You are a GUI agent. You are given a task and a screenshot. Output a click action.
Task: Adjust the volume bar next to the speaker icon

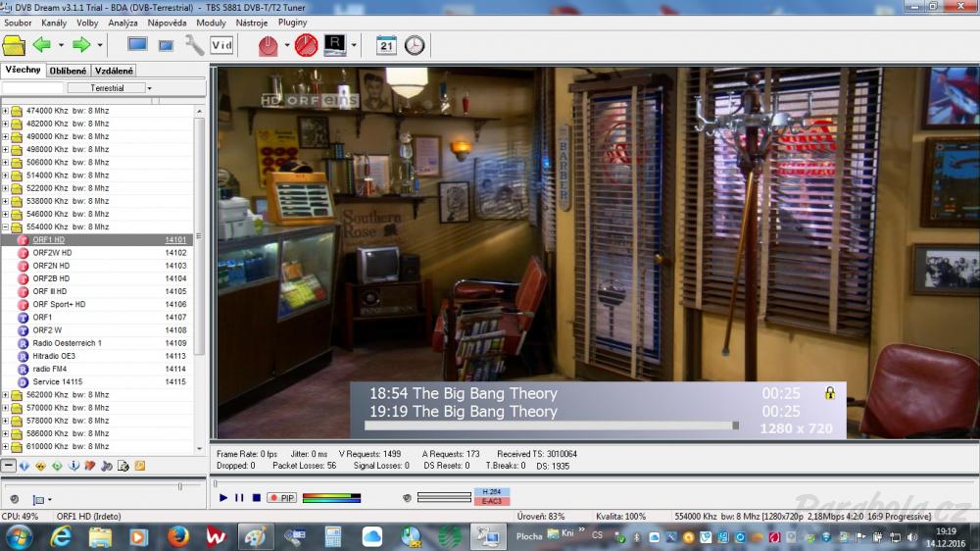444,498
